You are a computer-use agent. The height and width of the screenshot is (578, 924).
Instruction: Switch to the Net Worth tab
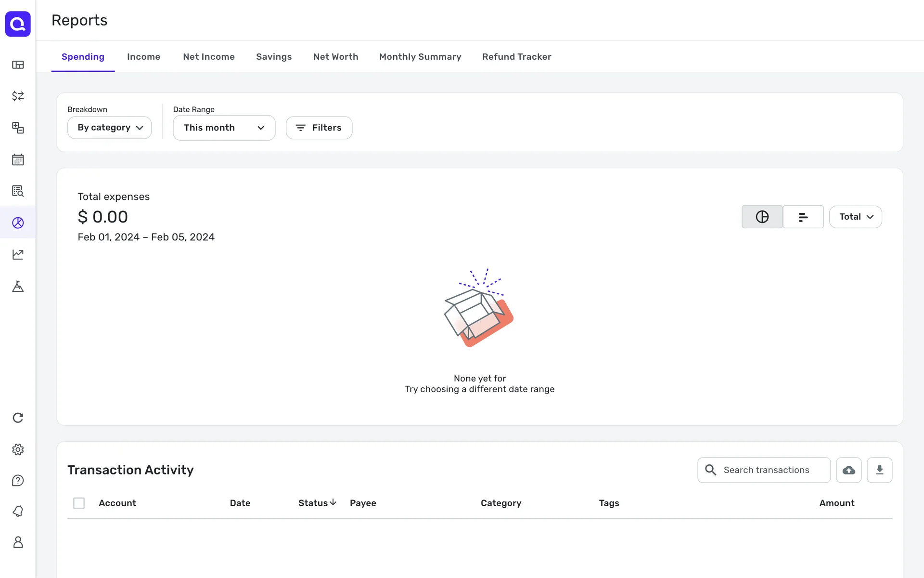[x=335, y=57]
